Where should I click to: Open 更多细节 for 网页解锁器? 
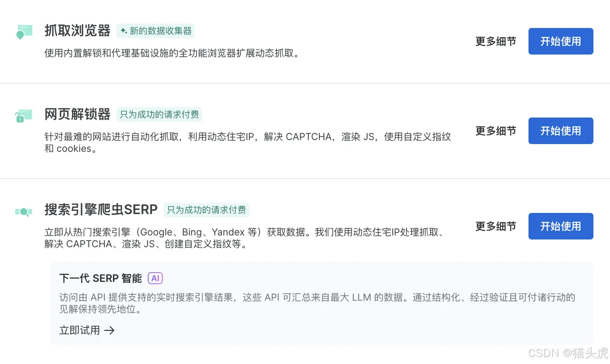(x=496, y=131)
